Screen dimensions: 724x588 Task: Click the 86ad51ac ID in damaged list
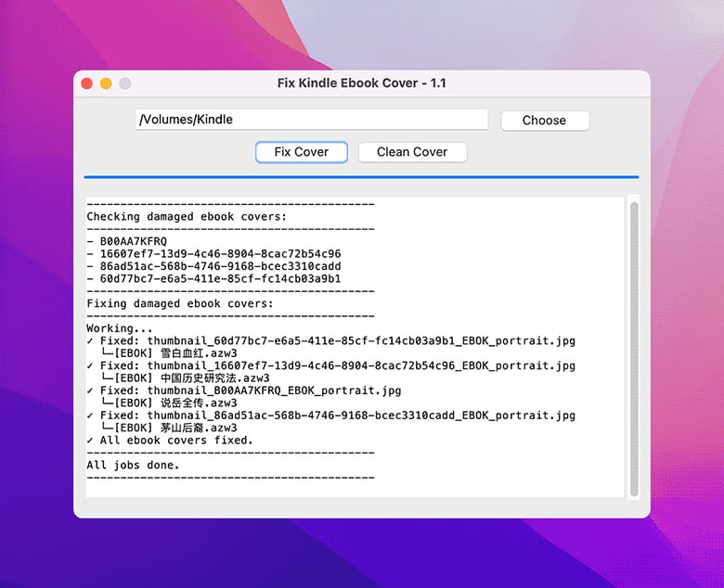[220, 266]
